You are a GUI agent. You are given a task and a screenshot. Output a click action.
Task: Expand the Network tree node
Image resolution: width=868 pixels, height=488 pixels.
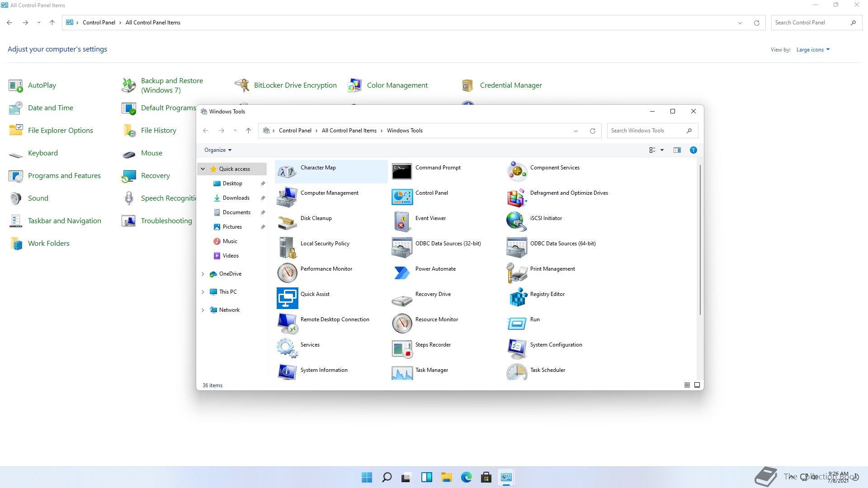203,310
